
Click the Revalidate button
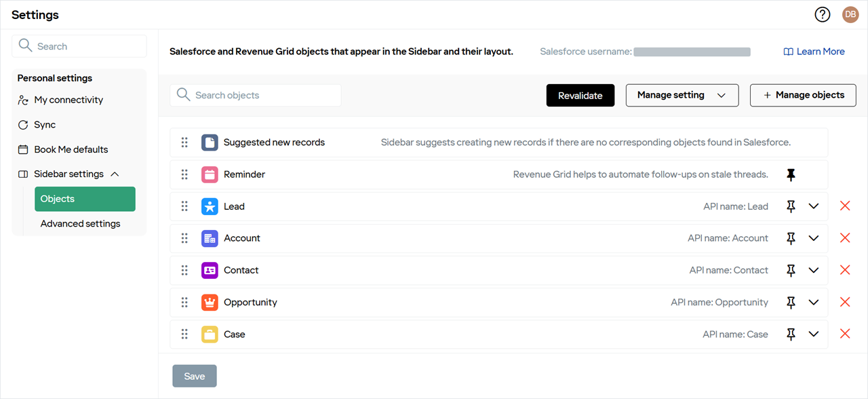pyautogui.click(x=580, y=95)
